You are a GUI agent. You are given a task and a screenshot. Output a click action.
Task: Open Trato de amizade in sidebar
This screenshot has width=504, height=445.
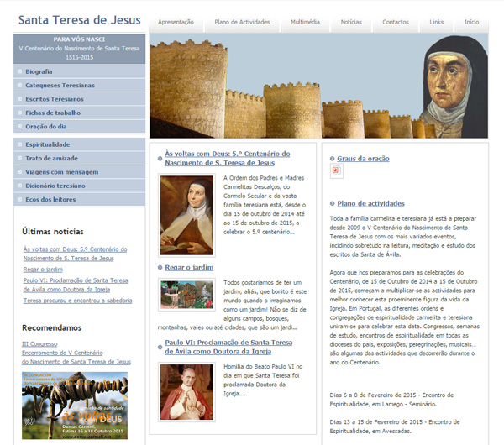(80, 158)
